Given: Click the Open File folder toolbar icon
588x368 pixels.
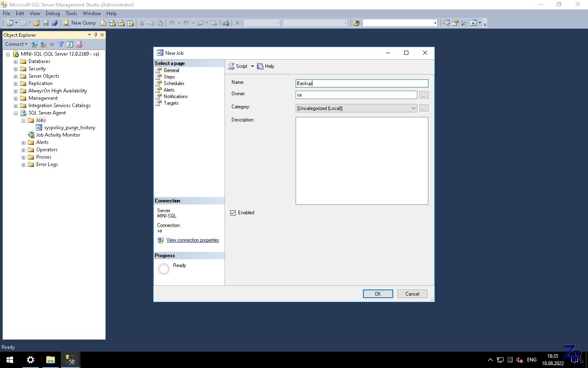Looking at the screenshot, I should click(37, 23).
